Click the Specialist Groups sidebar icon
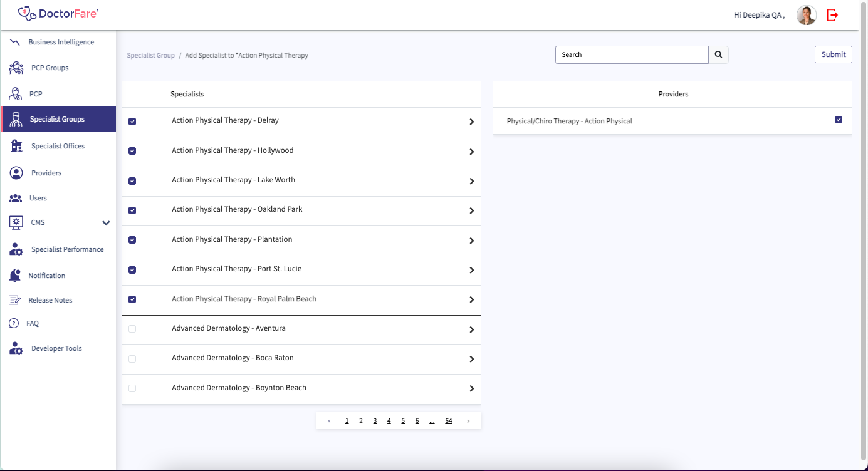868x471 pixels. click(16, 119)
